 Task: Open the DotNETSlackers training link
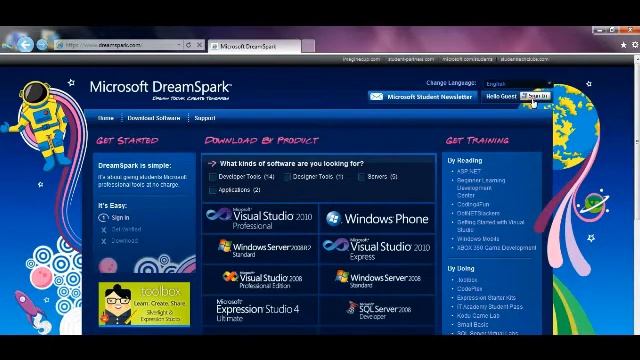(x=478, y=213)
